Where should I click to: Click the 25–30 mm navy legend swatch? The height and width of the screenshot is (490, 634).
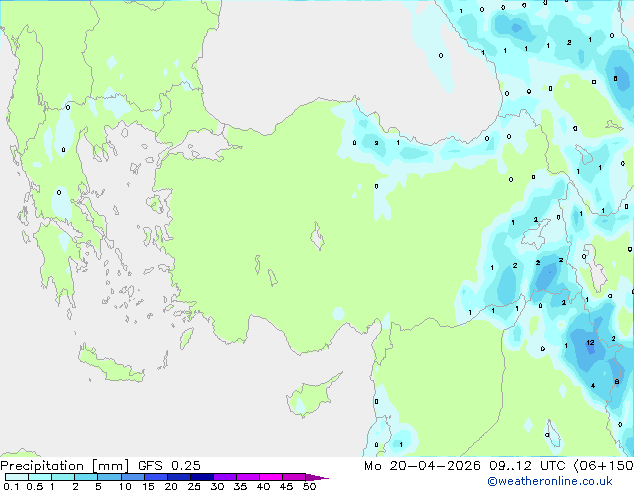point(202,477)
